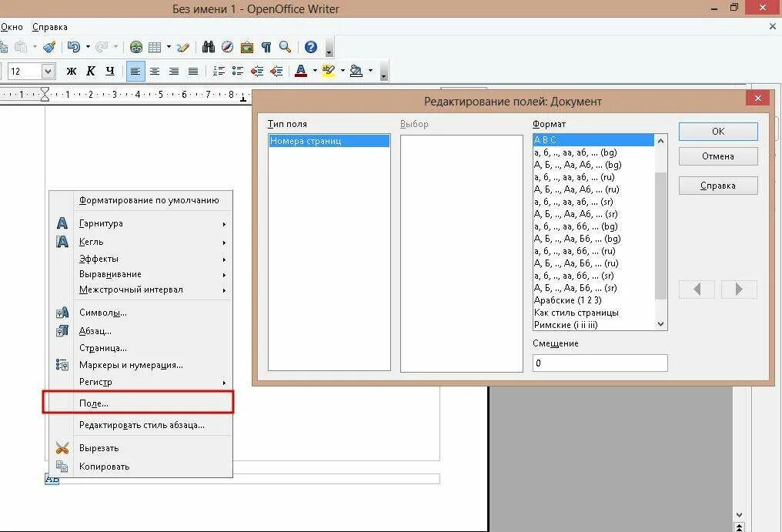Click the Смещение offset input field

coord(600,363)
